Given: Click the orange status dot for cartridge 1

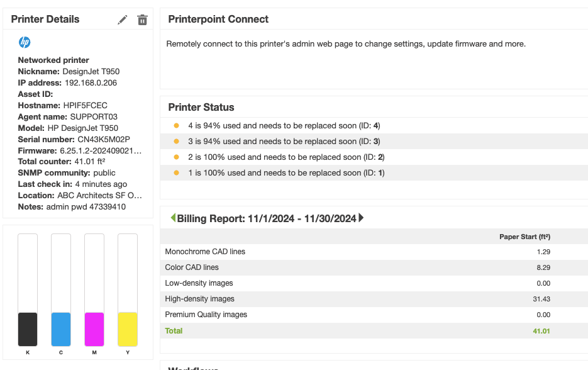Looking at the screenshot, I should pos(176,173).
